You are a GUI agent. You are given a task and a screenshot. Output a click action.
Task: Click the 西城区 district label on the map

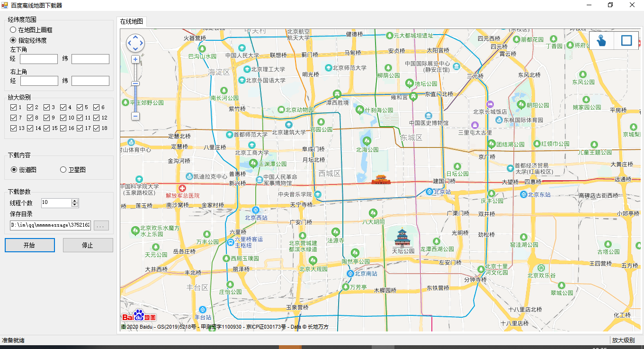tap(330, 173)
